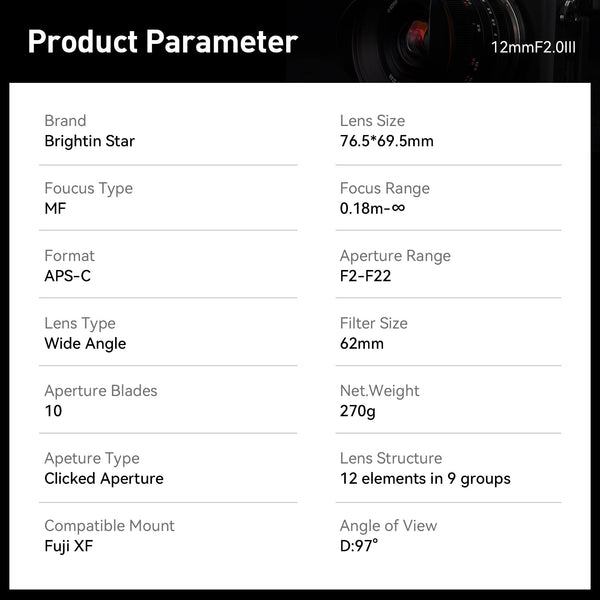Select the 76.5*69.5mm lens size value
This screenshot has width=600, height=600.
click(386, 141)
